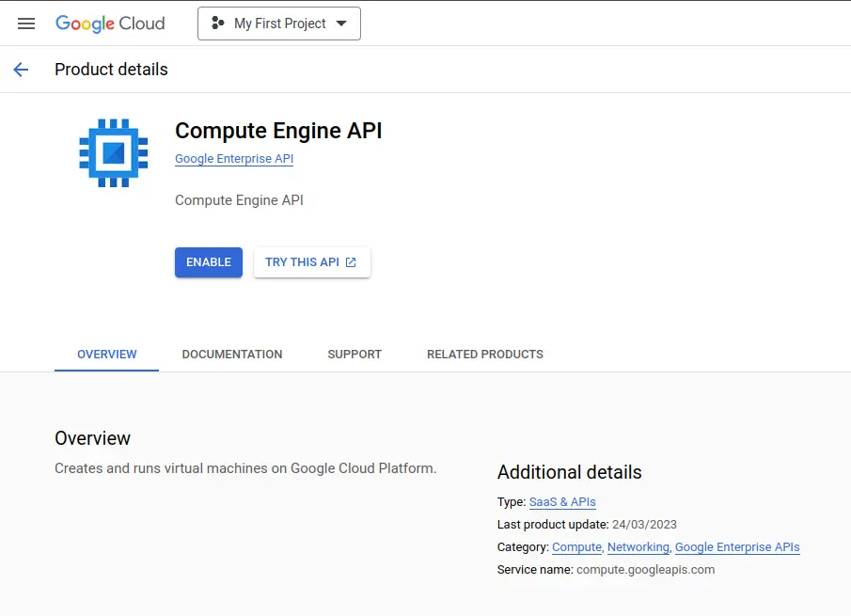Image resolution: width=851 pixels, height=616 pixels.
Task: Go back using the left arrow
Action: 21,70
